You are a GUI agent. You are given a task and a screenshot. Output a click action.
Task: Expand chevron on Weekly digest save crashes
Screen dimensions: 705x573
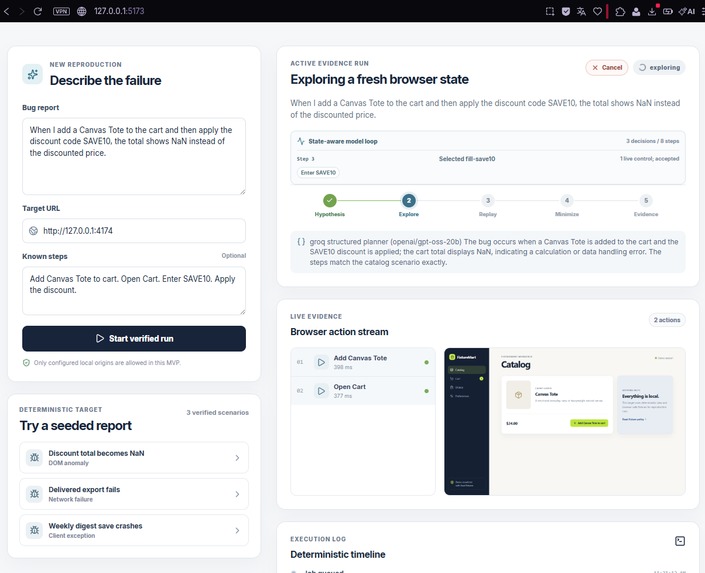click(x=237, y=531)
